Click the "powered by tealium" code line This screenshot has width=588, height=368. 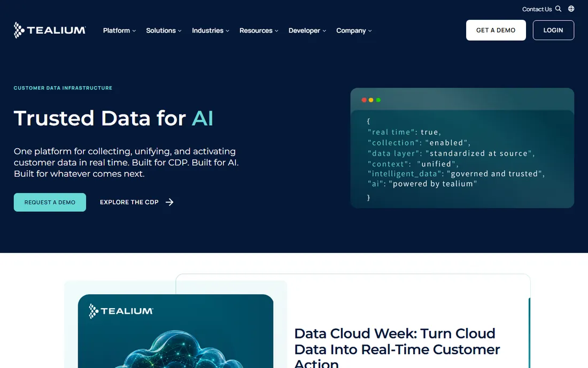422,184
